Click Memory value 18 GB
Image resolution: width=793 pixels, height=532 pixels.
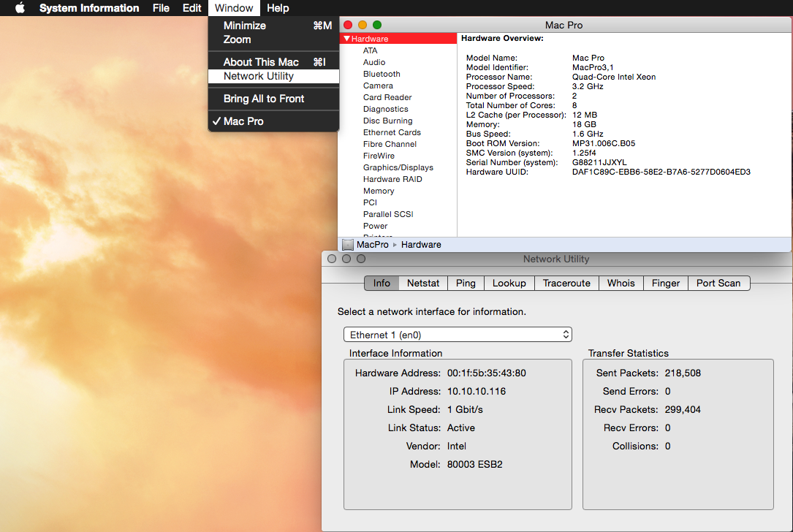tap(584, 124)
